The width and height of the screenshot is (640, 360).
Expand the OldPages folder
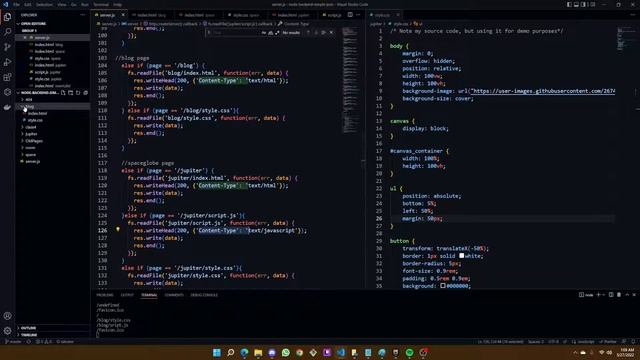(x=53, y=141)
